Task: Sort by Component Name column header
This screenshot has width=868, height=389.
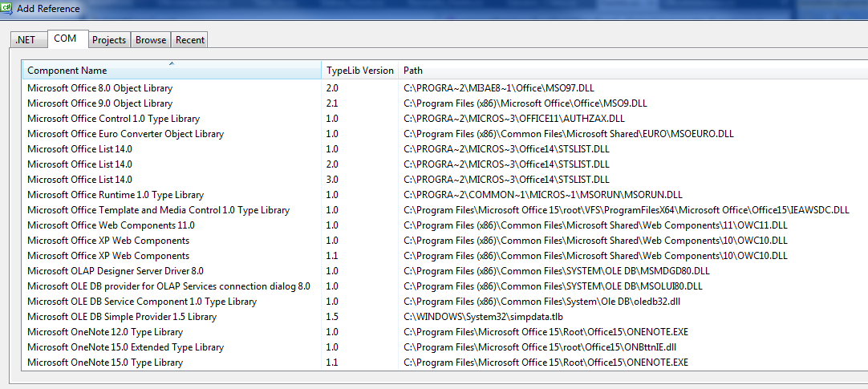Action: point(172,71)
